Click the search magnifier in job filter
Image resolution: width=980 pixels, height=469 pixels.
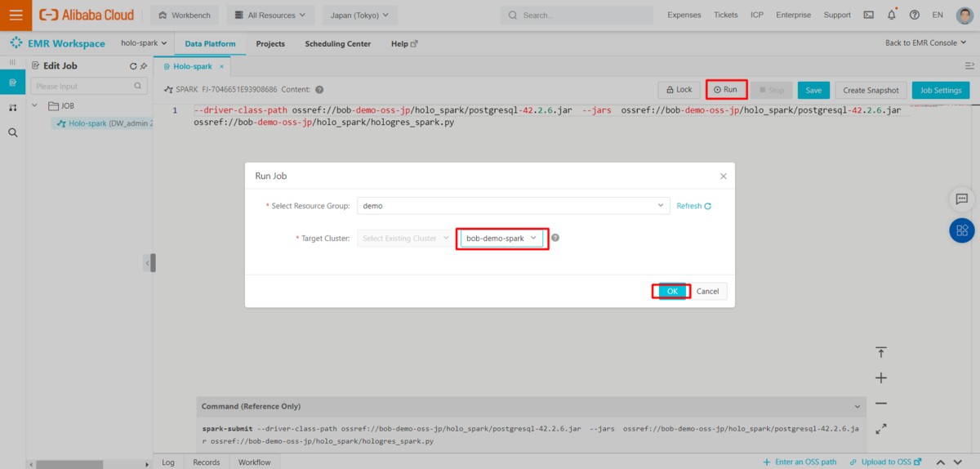click(138, 86)
